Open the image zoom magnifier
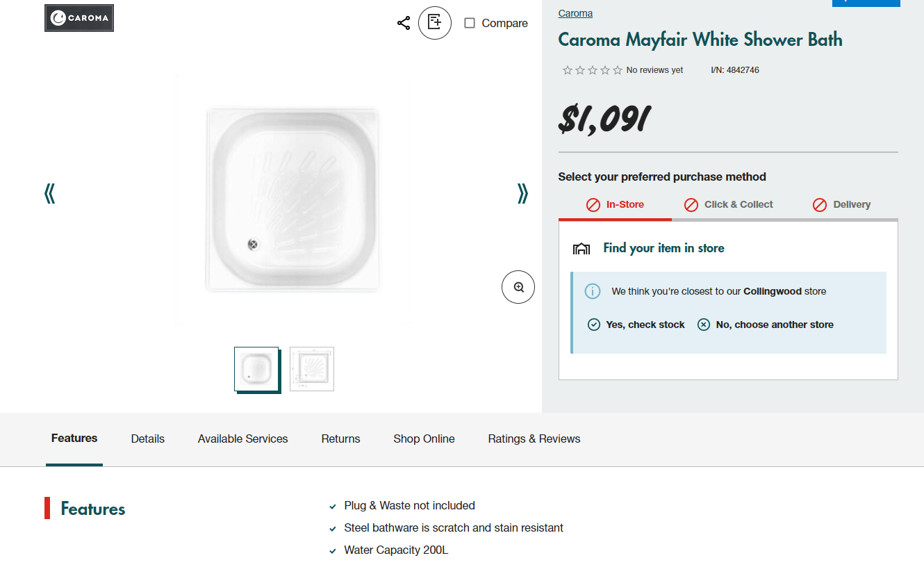The image size is (924, 565). click(518, 286)
